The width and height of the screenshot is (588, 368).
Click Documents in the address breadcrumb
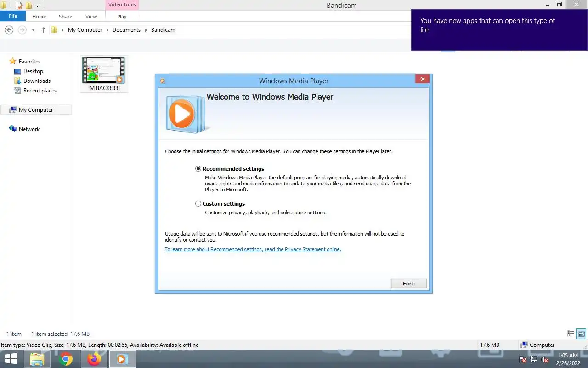126,30
